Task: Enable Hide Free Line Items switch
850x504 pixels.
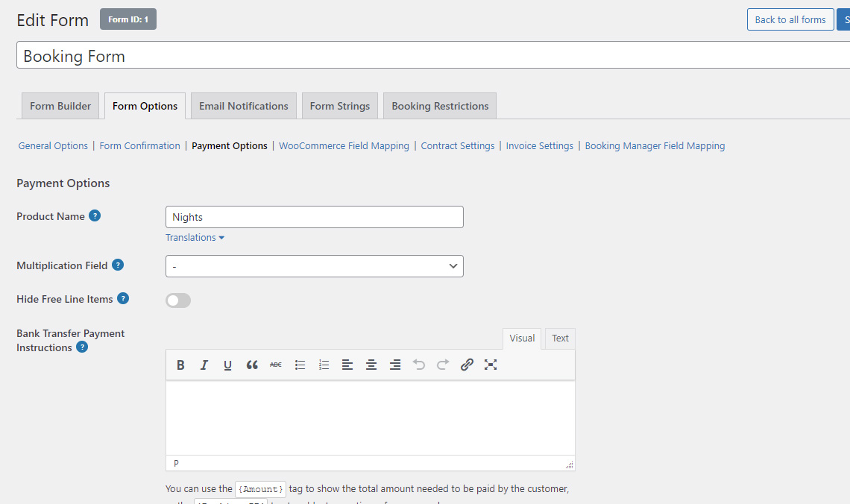Action: point(178,300)
